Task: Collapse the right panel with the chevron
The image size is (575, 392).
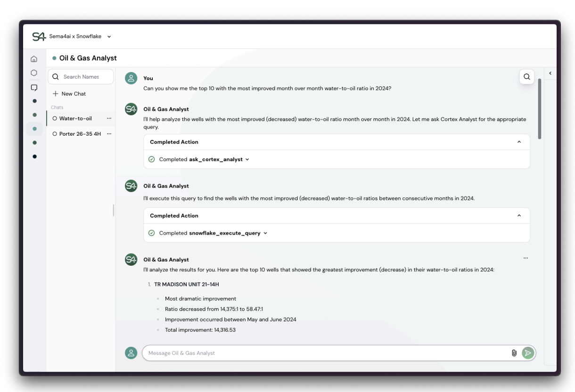Action: coord(550,73)
